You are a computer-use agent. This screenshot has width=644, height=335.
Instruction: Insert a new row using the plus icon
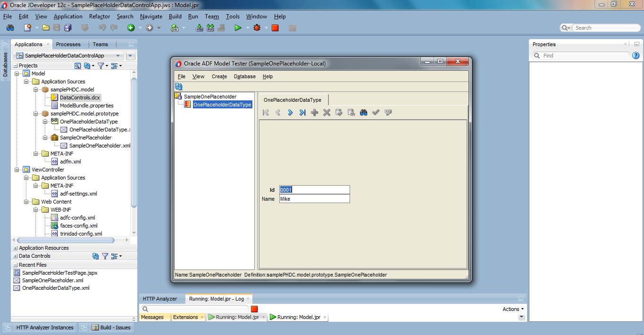[314, 112]
